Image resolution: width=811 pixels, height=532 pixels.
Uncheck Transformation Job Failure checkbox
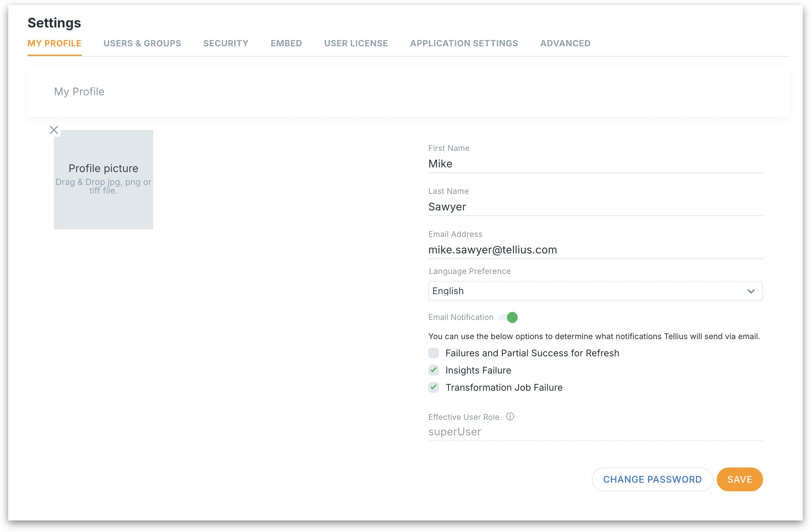(x=433, y=387)
